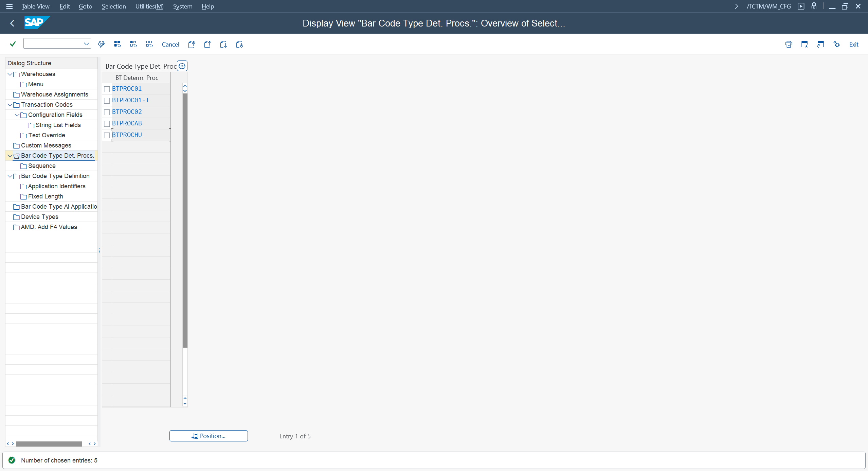Open the Utilities(M) menu
This screenshot has width=868, height=471.
[x=149, y=6]
